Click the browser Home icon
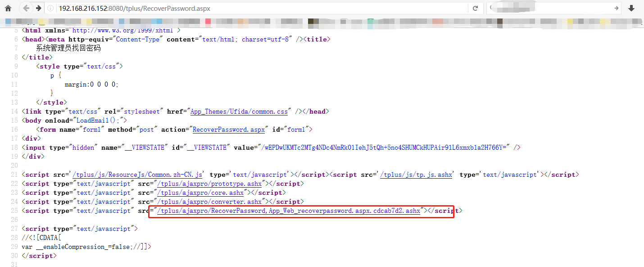Image resolution: width=644 pixels, height=267 pixels. coord(8,8)
